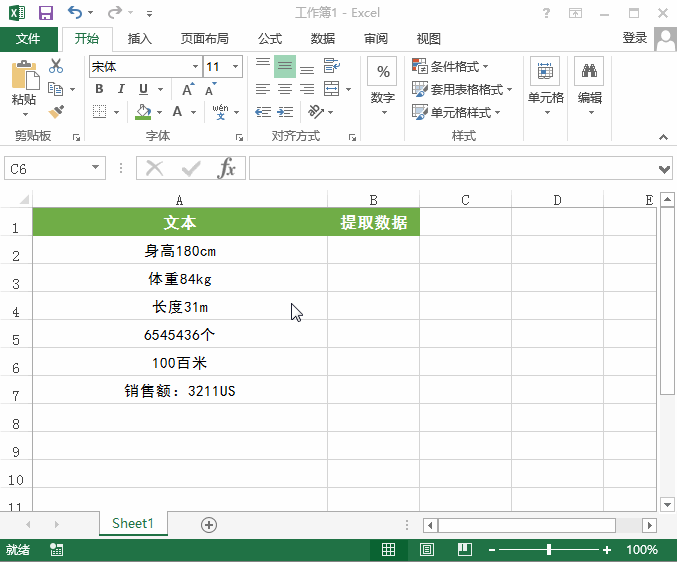The image size is (677, 562).
Task: Click the fill color paint bucket
Action: click(144, 112)
